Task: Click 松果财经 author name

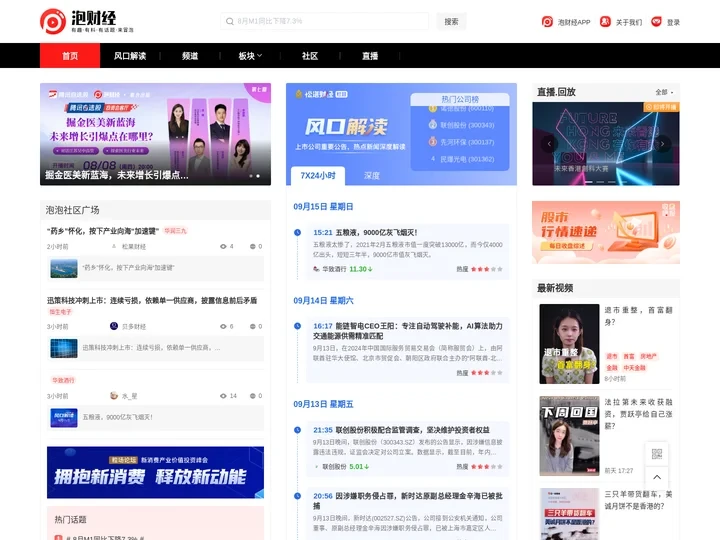Action: pos(134,247)
